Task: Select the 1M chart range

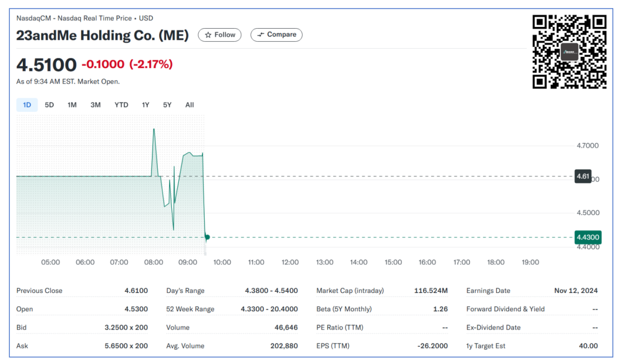Action: (72, 105)
